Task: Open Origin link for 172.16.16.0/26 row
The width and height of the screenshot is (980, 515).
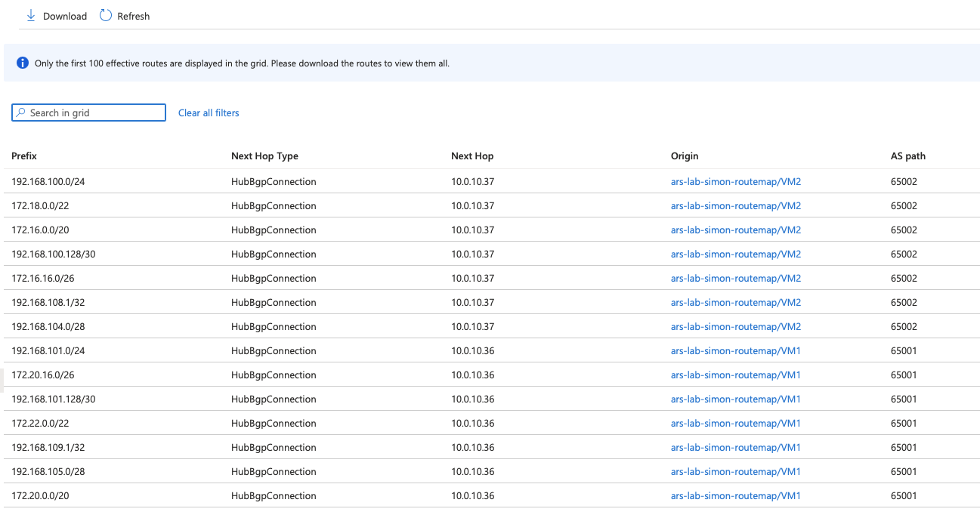Action: click(x=736, y=278)
